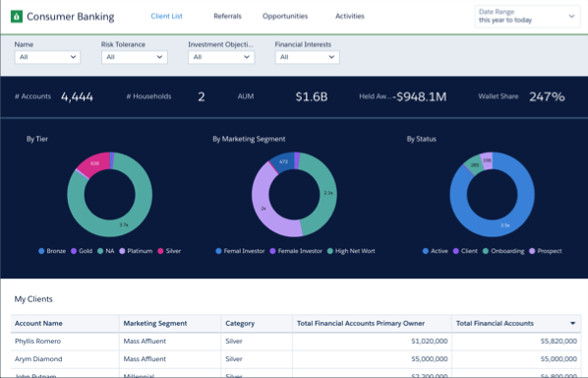Image resolution: width=588 pixels, height=378 pixels.
Task: Expand the Investment Objective filter dropdown
Action: click(x=221, y=57)
